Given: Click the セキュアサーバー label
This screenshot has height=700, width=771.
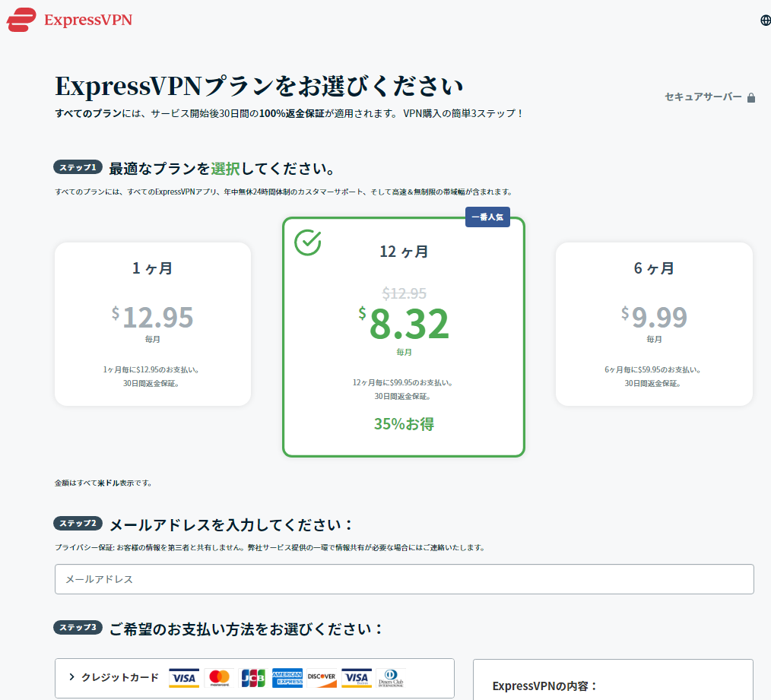Looking at the screenshot, I should 703,97.
